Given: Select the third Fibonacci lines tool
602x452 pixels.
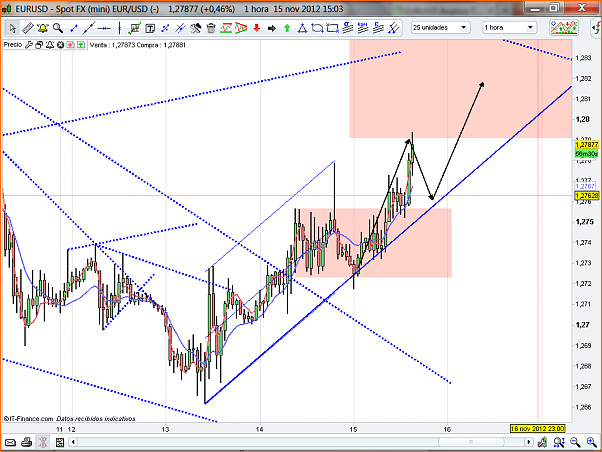Looking at the screenshot, I should click(378, 28).
